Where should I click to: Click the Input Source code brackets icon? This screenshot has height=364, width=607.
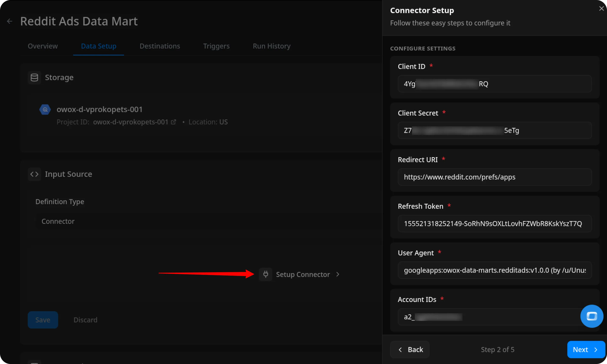[34, 174]
